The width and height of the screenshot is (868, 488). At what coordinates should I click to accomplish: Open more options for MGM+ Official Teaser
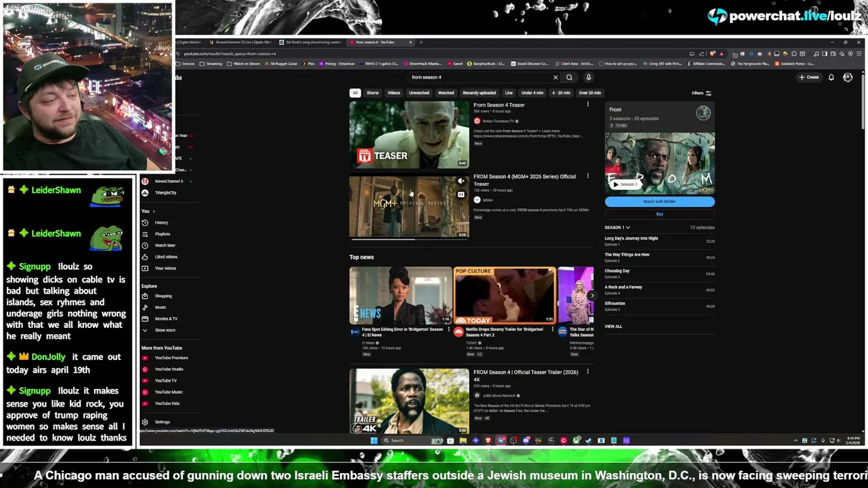[x=588, y=176]
